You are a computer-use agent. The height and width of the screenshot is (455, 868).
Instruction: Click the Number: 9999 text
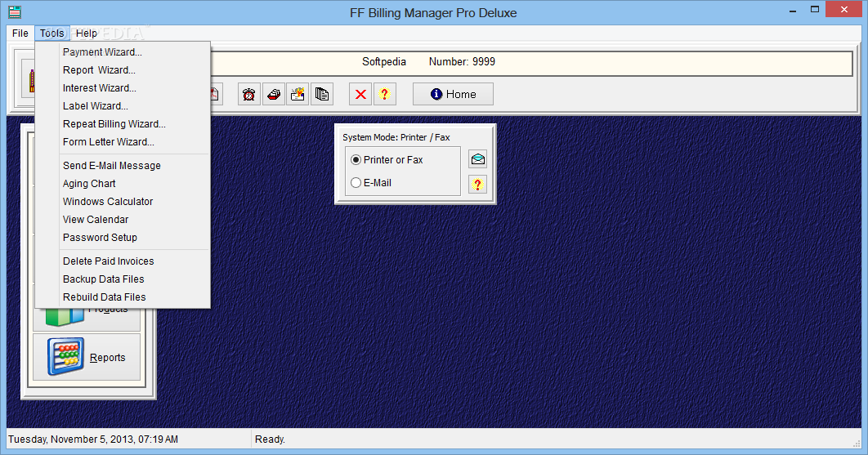[x=463, y=62]
